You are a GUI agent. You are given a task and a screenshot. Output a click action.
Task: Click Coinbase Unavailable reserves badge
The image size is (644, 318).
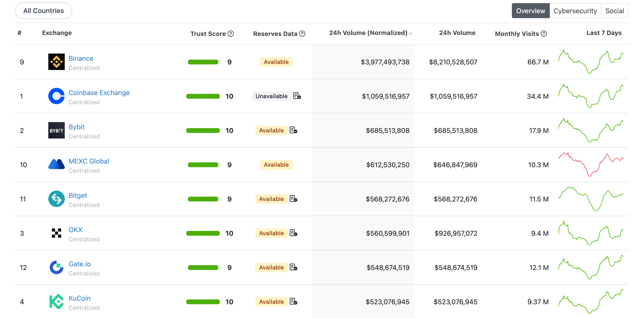(x=272, y=96)
